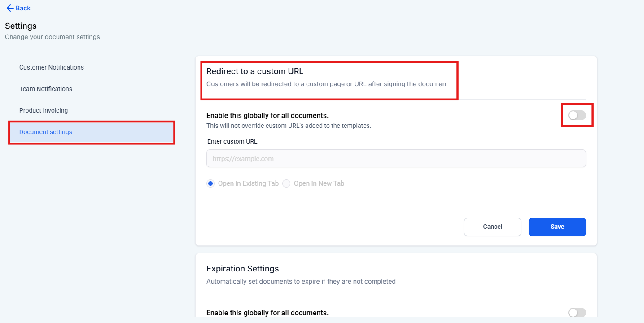
Task: Switch to Team Notifications section
Action: (46, 89)
